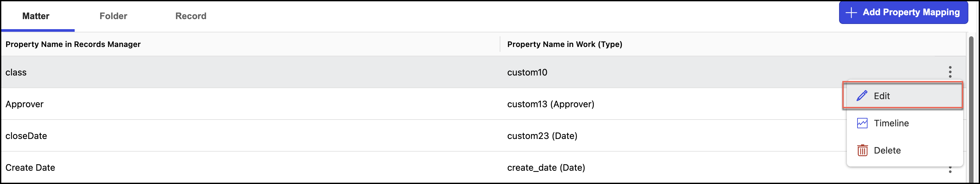
Task: Open three-dot menu for Create Date row
Action: (x=950, y=169)
